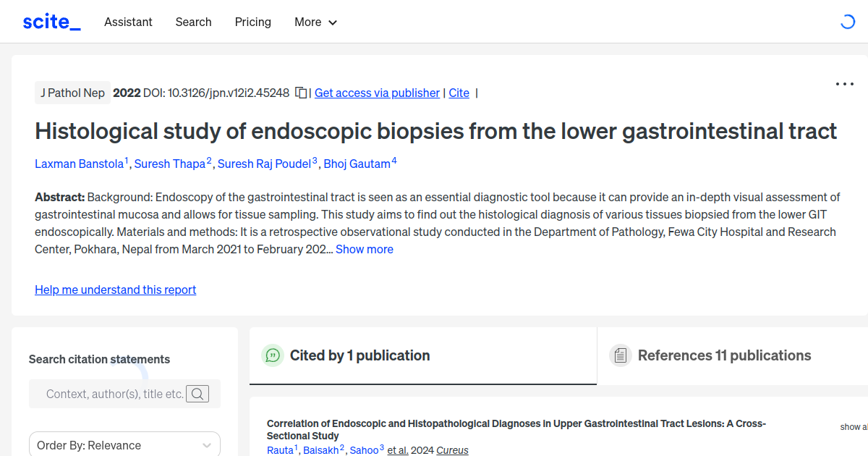Select Search in the navigation bar
868x456 pixels.
tap(193, 22)
